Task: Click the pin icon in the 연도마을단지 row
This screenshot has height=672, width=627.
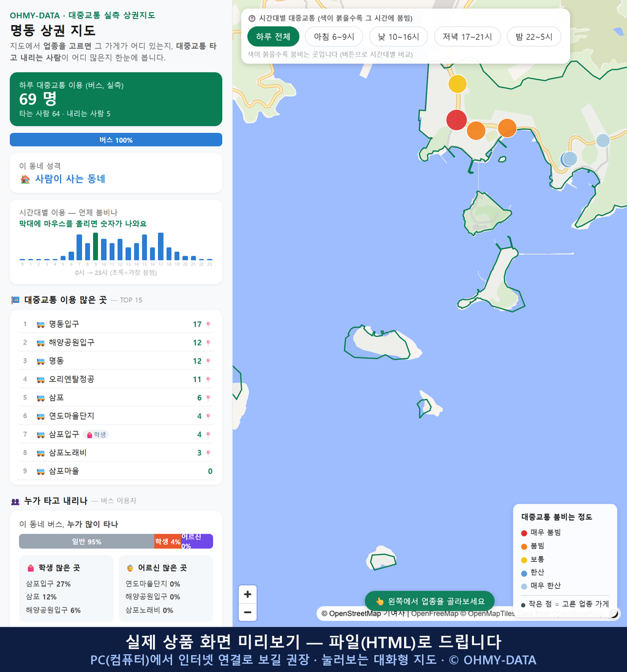Action: click(x=208, y=416)
